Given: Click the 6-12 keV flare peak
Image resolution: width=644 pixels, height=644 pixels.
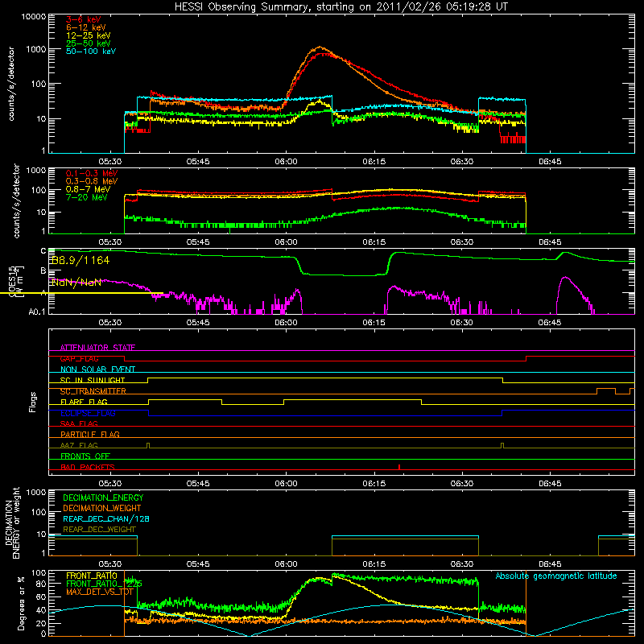Looking at the screenshot, I should click(x=320, y=47).
